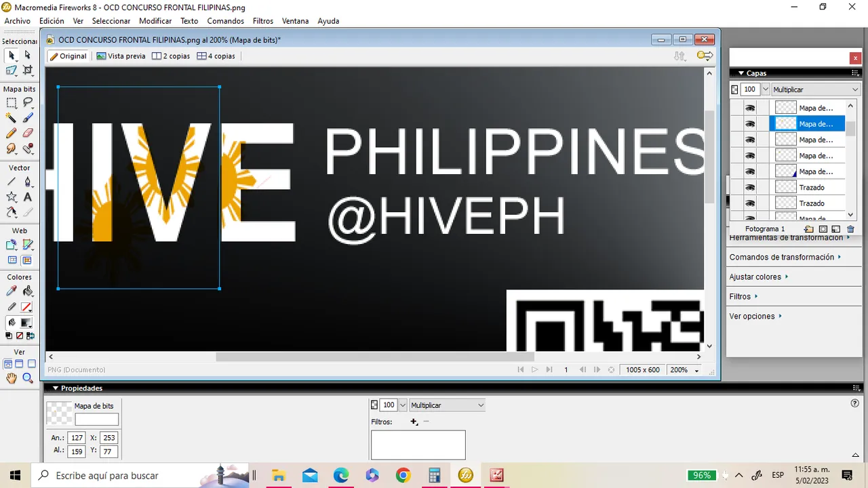
Task: Switch to 4 copias view tab
Action: pyautogui.click(x=216, y=56)
